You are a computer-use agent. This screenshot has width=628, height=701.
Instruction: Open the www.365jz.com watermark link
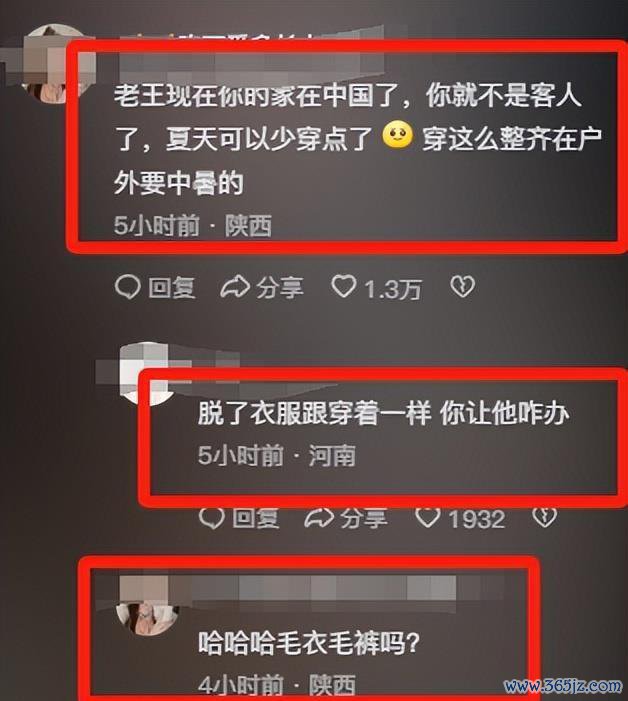click(x=563, y=685)
